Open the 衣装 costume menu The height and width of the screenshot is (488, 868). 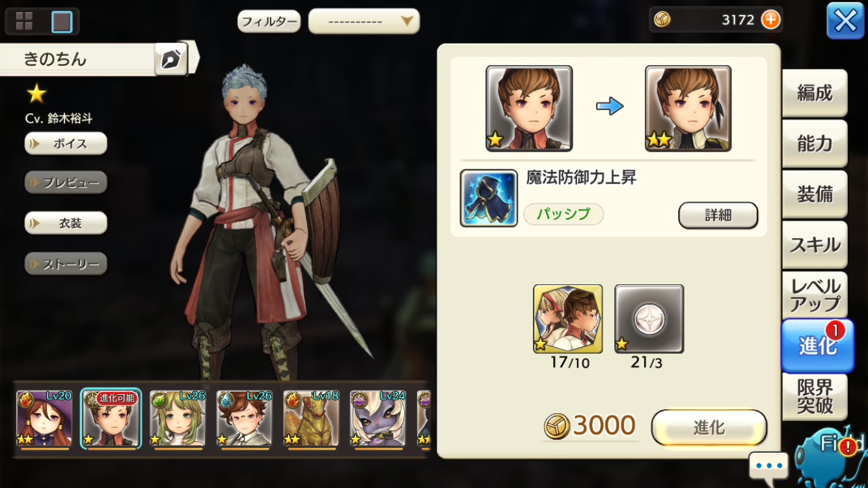(66, 223)
